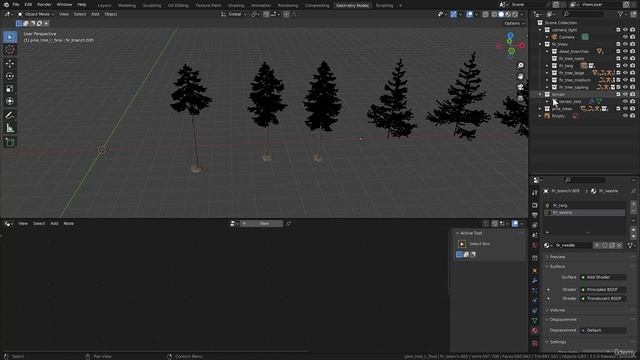Open the node editor Node menu
The width and height of the screenshot is (640, 360).
(69, 224)
